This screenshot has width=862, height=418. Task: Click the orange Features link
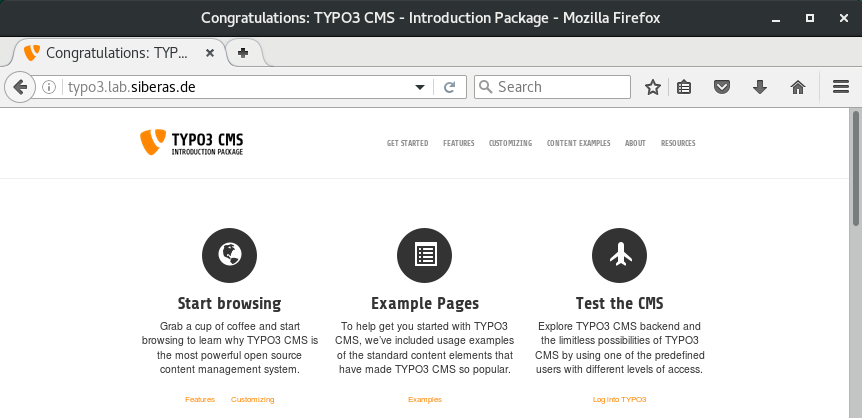200,399
